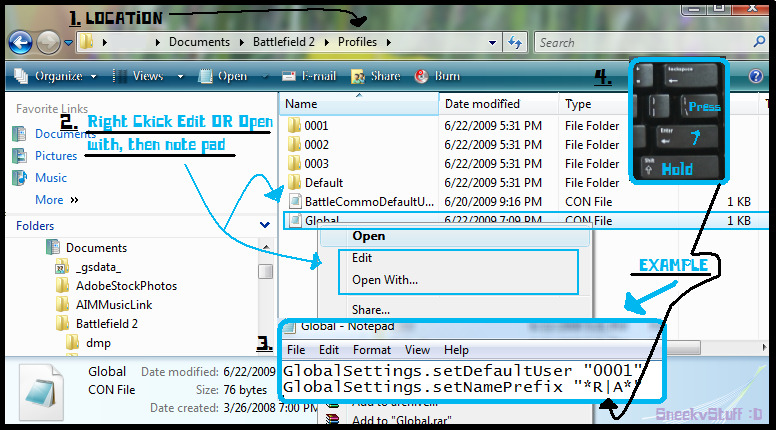Click the Burn toolbar button
The image size is (776, 430).
[x=437, y=76]
